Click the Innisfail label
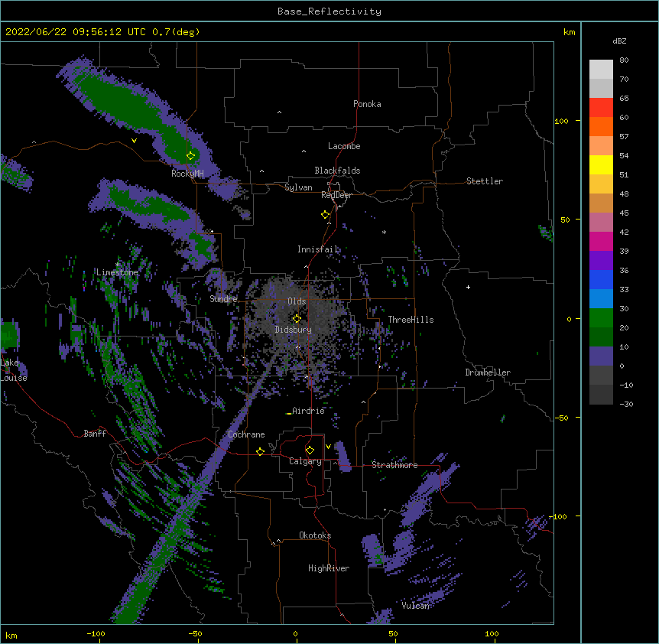 318,249
